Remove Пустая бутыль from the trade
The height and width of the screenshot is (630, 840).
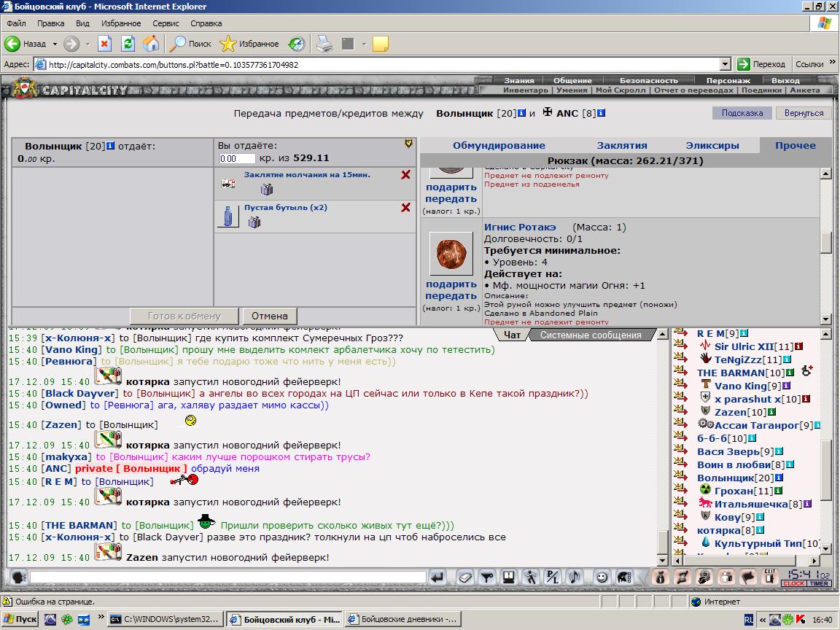405,207
